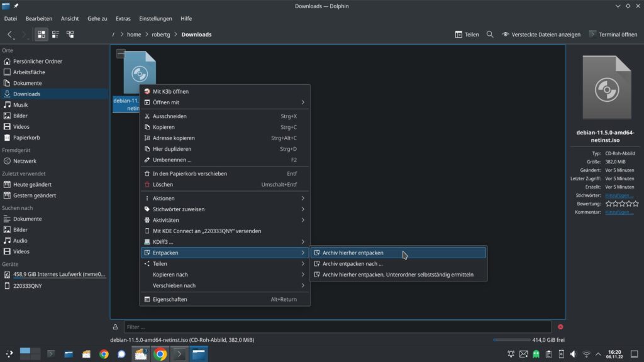Expand the Kopieren nach submenu
Image resolution: width=644 pixels, height=362 pixels.
[225, 275]
